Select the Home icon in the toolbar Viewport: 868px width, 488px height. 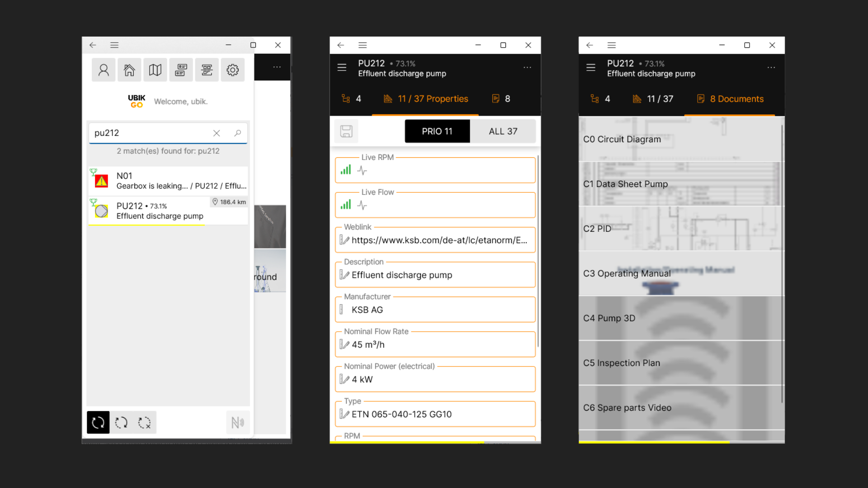tap(129, 70)
